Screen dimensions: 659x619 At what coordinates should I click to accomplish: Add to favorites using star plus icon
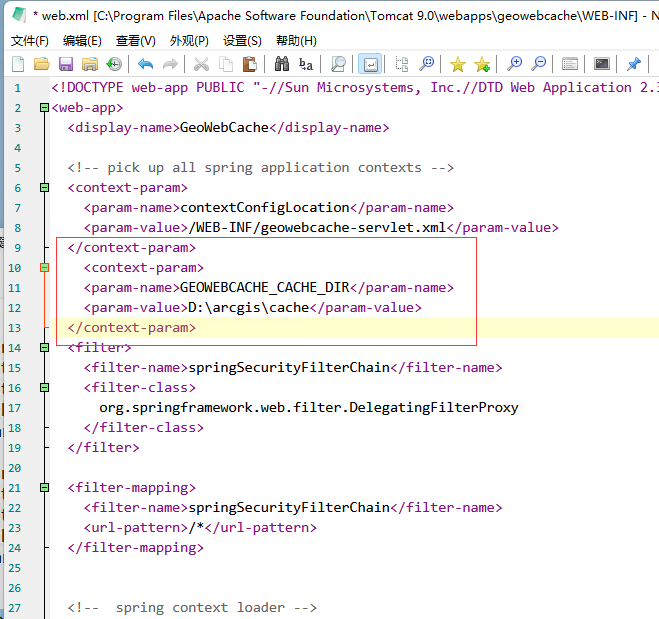click(483, 64)
